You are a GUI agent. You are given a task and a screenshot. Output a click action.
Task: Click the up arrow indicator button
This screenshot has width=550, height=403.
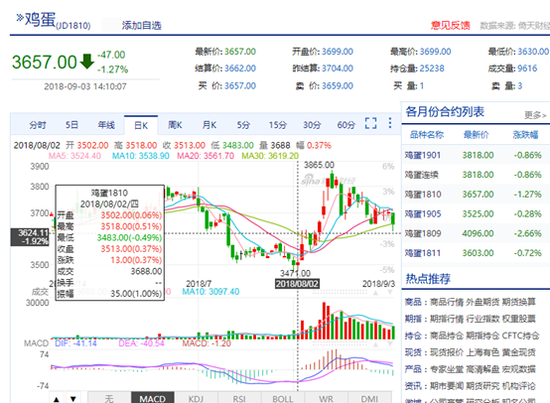56,399
